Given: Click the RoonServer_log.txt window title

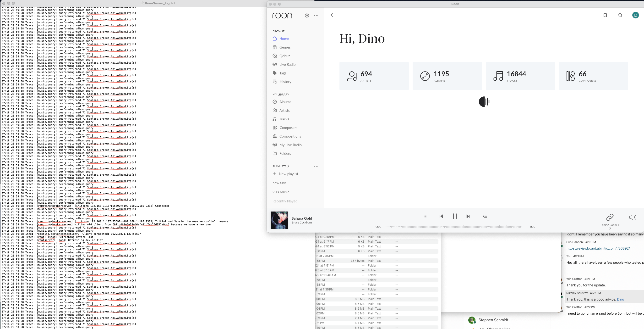Looking at the screenshot, I should point(160,3).
